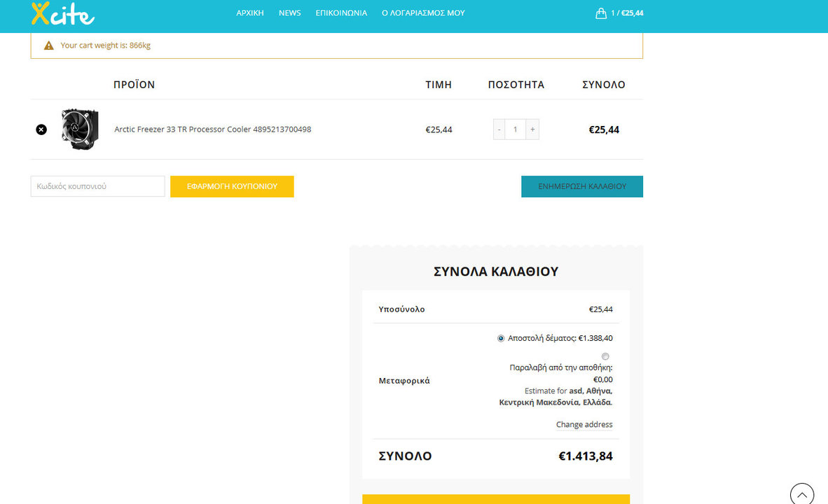This screenshot has height=504, width=828.
Task: Click the ΣΥΝΟΛΑ ΚΑΛΑΘΙΟΥ heading
Action: 496,272
